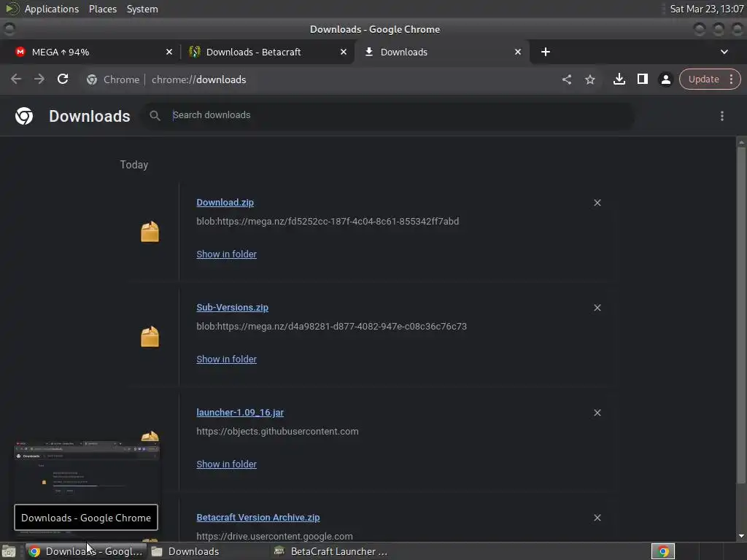Close the MEGA tab
Viewport: 747px width, 560px height.
point(169,52)
